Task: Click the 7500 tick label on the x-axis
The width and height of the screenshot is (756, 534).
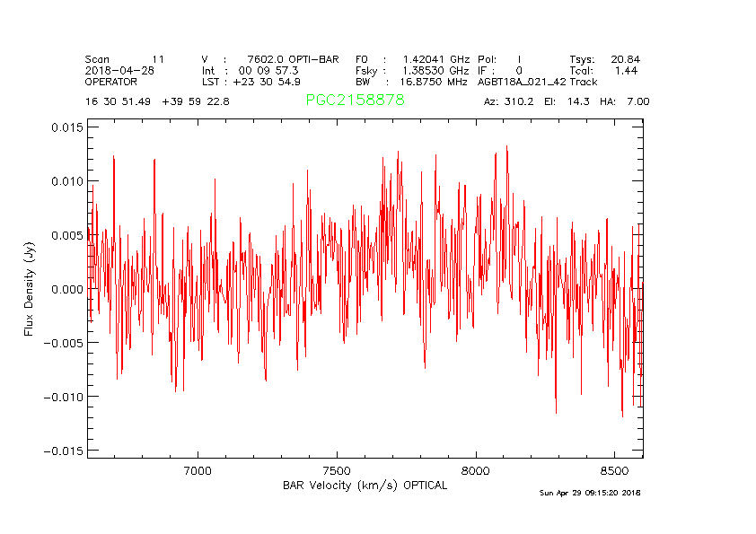Action: [336, 470]
